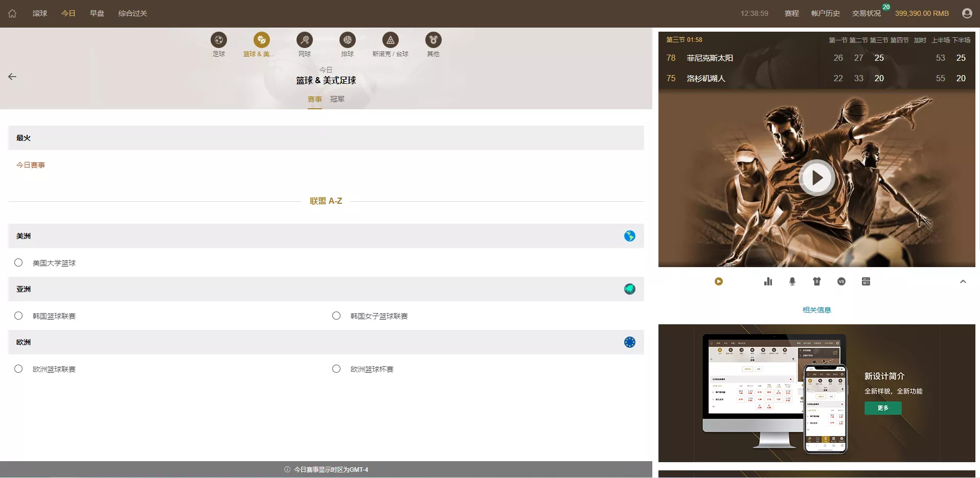This screenshot has height=478, width=980.
Task: Switch to the 冠军 tab
Action: point(337,99)
